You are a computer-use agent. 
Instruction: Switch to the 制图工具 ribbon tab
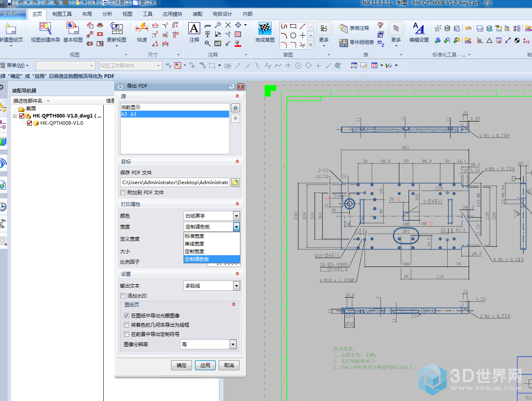click(62, 14)
